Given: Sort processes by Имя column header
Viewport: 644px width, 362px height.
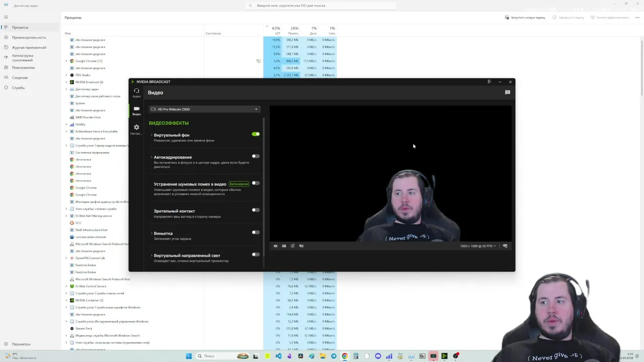Looking at the screenshot, I should tap(133, 30).
